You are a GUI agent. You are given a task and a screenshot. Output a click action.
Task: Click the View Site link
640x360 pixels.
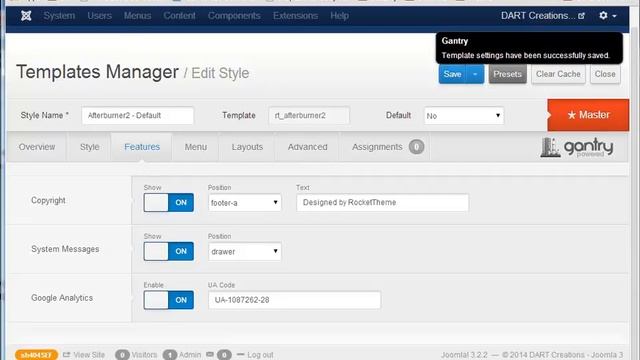[89, 355]
